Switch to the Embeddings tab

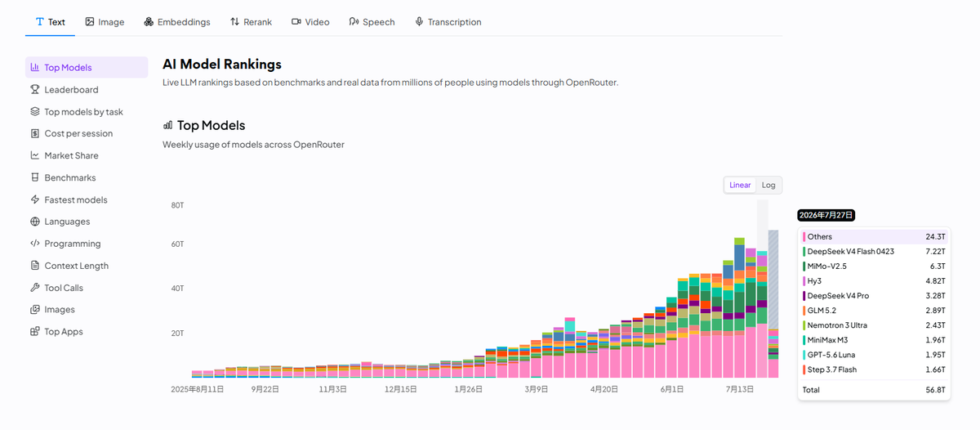coord(177,22)
